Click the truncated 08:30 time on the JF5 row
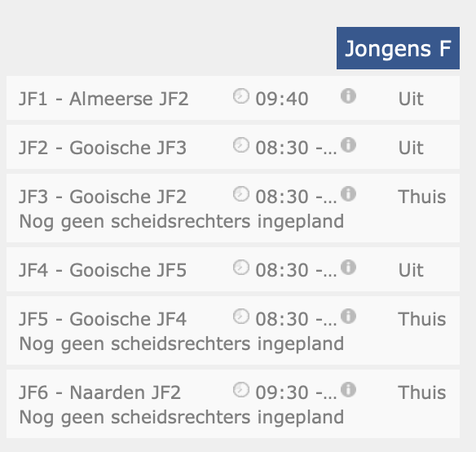 [x=296, y=319]
